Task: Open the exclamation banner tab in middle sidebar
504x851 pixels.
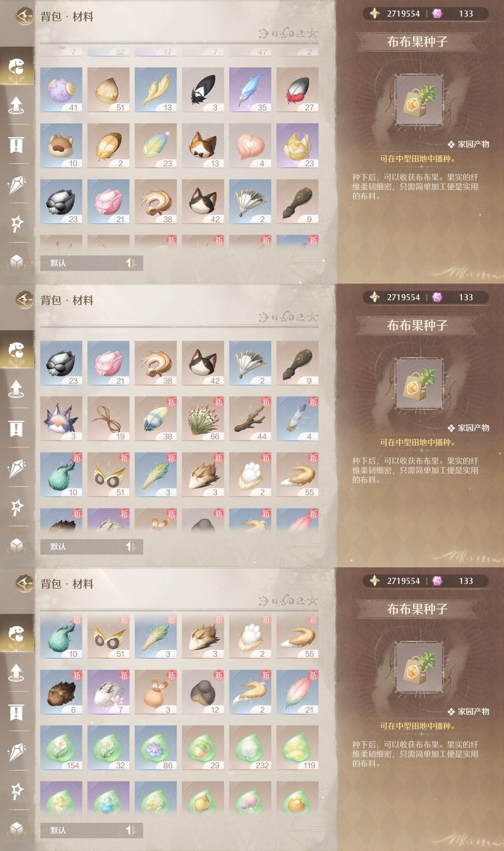Action: [17, 428]
